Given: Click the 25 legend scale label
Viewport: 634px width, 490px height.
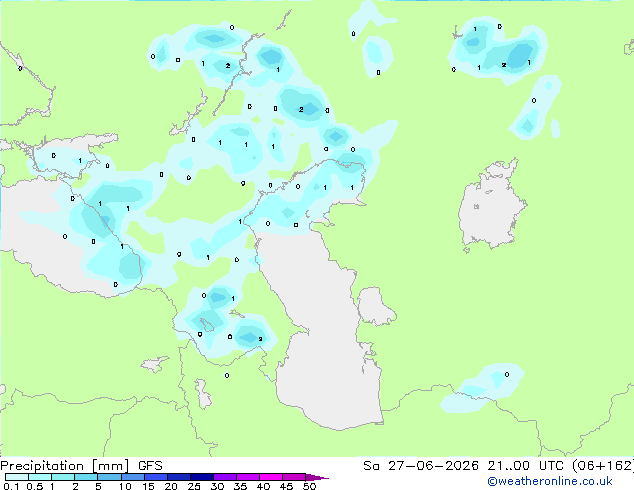Looking at the screenshot, I should point(194,486).
